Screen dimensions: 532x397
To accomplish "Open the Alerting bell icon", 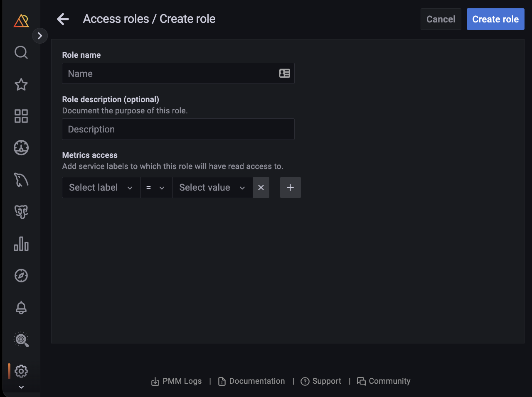I will [21, 308].
